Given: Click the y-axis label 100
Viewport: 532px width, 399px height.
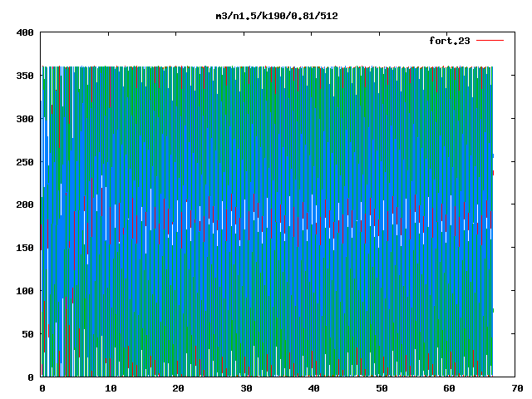Looking at the screenshot, I should coord(25,291).
